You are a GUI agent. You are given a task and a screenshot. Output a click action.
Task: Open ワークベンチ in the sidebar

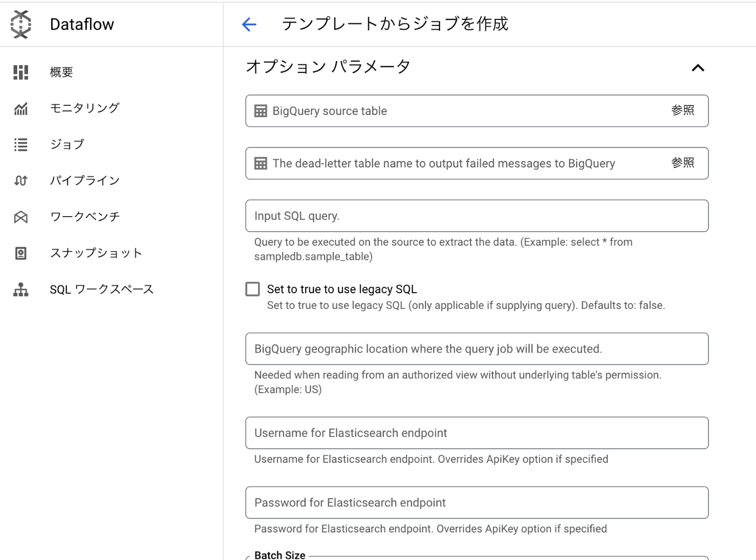pyautogui.click(x=111, y=217)
